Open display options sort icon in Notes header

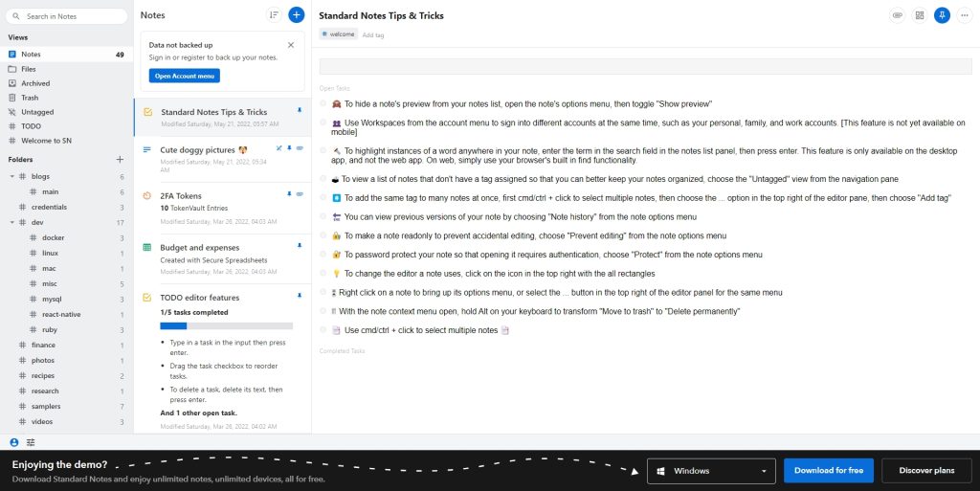pos(274,15)
